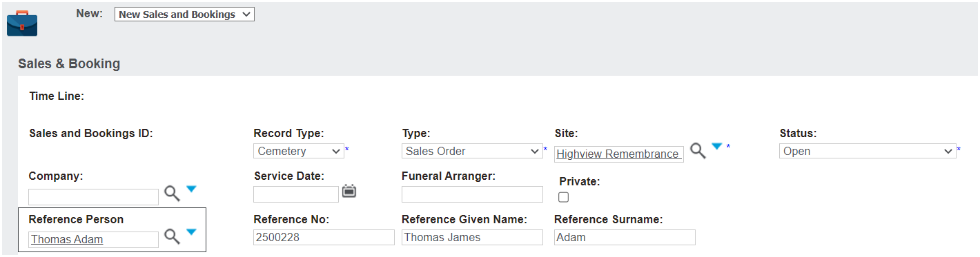
Task: Open the Reference Person lookup magnifier
Action: [x=172, y=236]
